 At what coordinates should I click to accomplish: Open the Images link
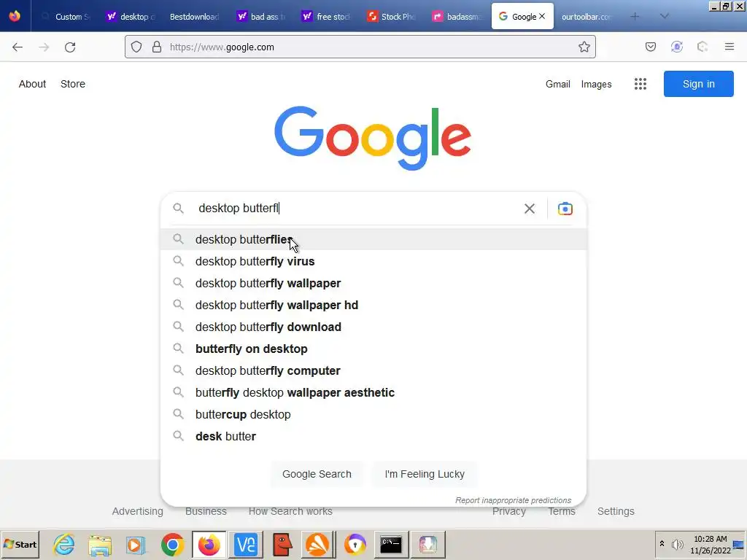(x=596, y=85)
